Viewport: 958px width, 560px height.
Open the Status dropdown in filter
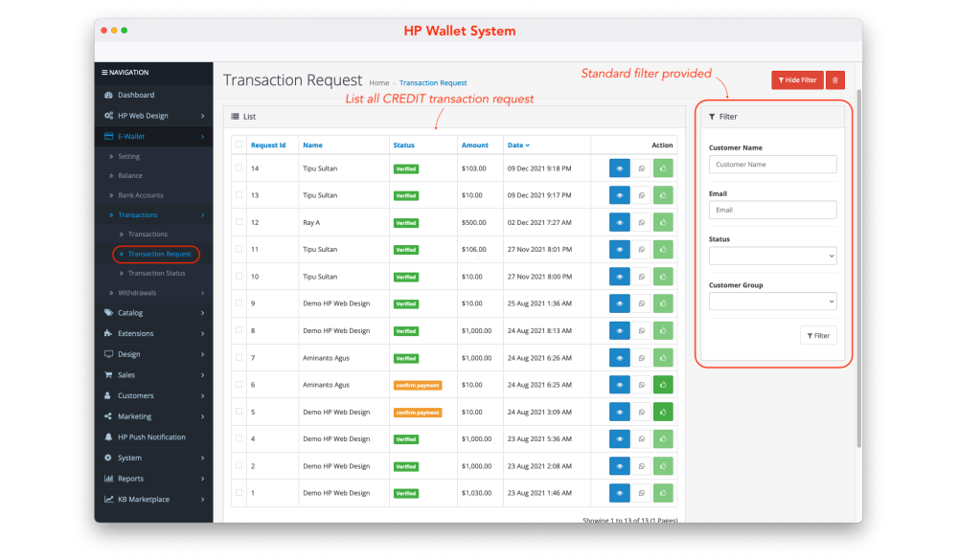772,256
